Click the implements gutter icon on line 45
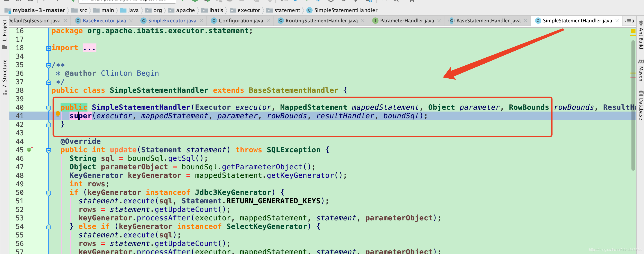The width and height of the screenshot is (644, 254). point(30,150)
